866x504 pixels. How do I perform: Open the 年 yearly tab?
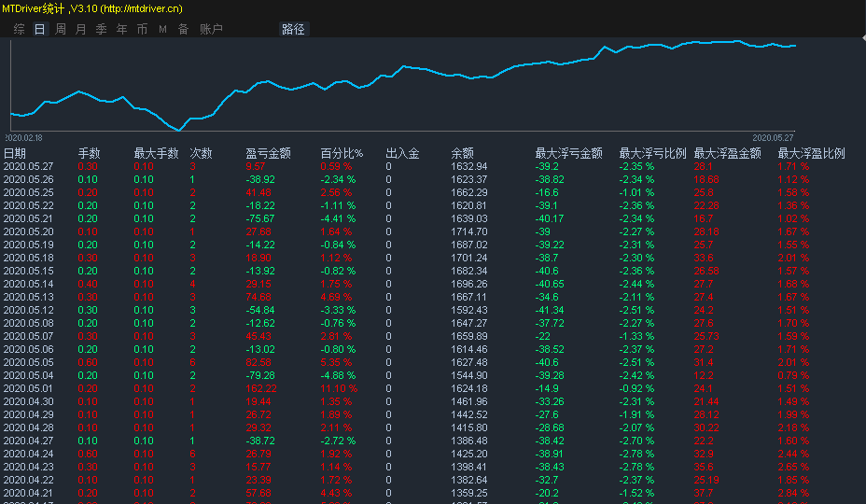(121, 29)
